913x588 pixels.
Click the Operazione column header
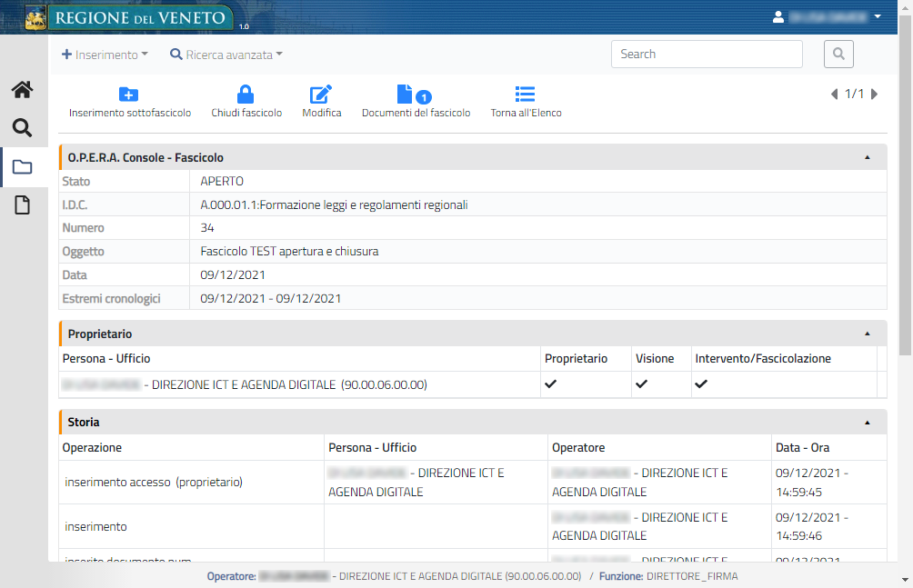92,448
